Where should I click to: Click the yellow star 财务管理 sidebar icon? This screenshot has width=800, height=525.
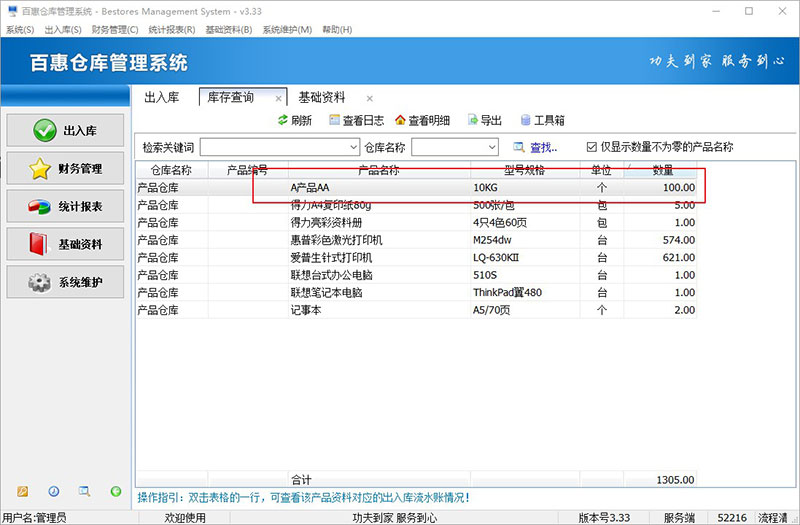pyautogui.click(x=40, y=168)
